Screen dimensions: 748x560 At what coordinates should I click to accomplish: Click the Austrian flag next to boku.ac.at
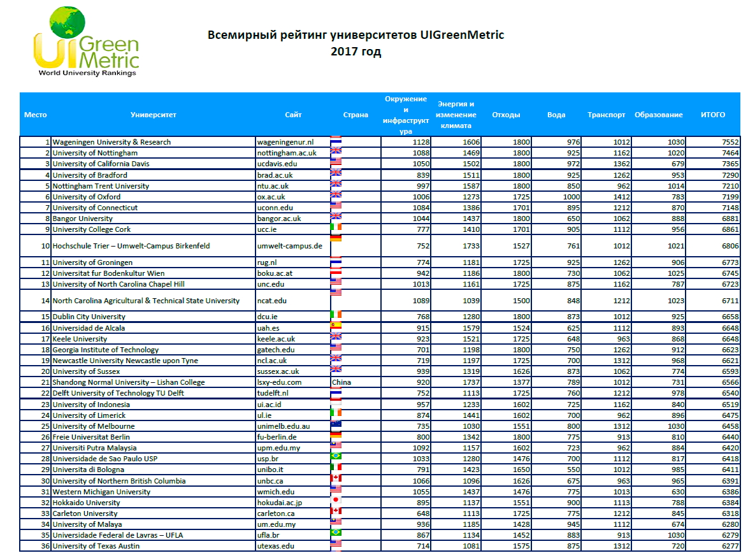[x=336, y=271]
